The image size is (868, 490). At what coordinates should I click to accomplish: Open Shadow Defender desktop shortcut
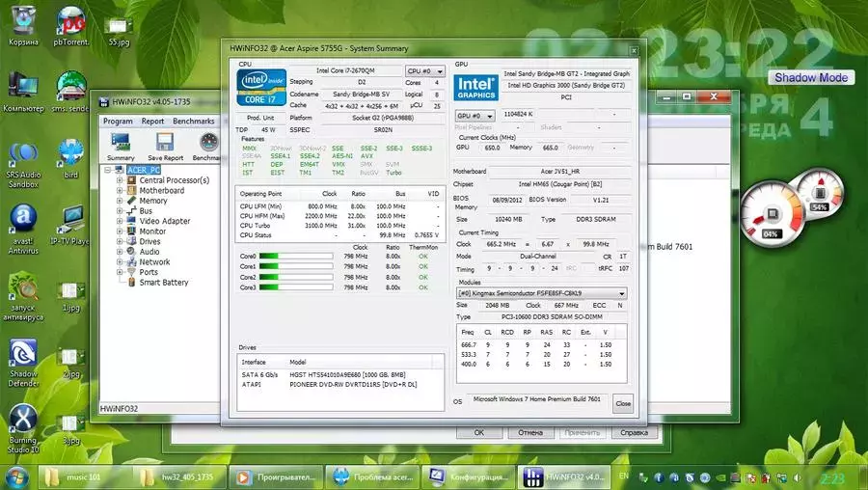[23, 363]
